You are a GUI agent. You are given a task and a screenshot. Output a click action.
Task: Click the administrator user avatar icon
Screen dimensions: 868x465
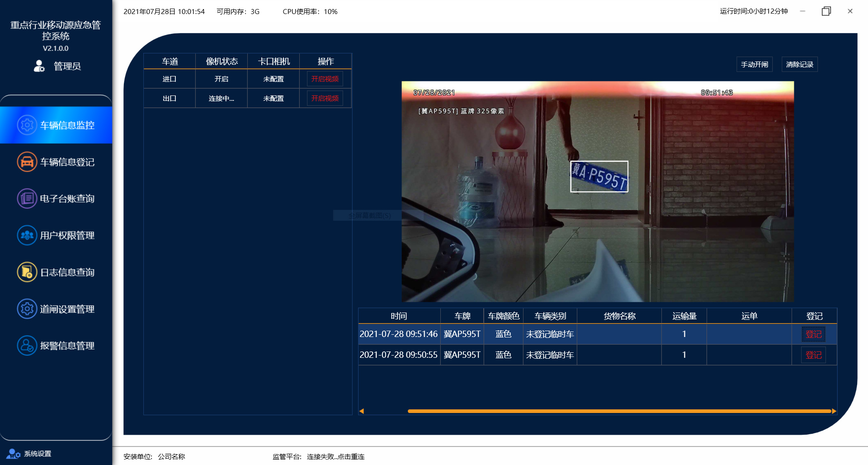tap(39, 66)
